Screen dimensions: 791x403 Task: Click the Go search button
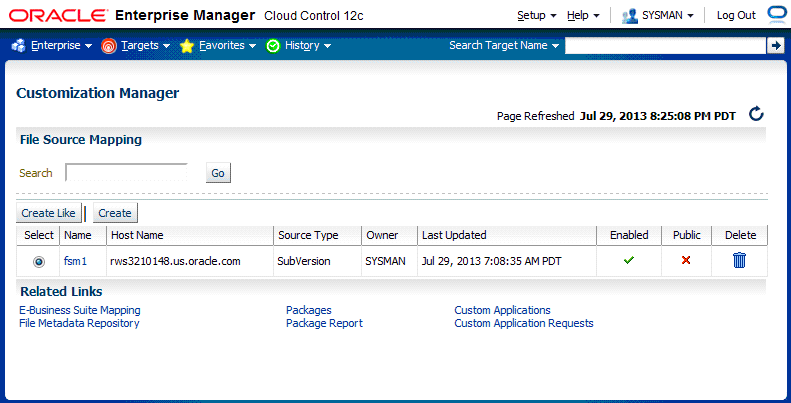[218, 173]
